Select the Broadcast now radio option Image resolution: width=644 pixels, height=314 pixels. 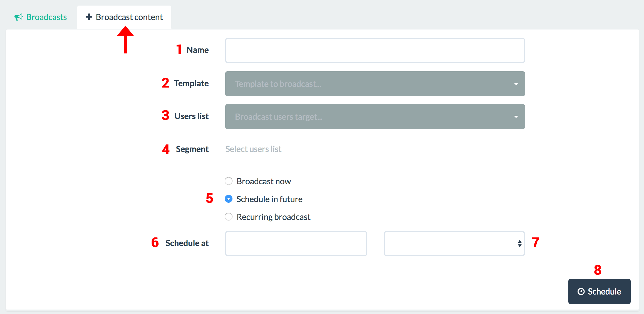[229, 181]
